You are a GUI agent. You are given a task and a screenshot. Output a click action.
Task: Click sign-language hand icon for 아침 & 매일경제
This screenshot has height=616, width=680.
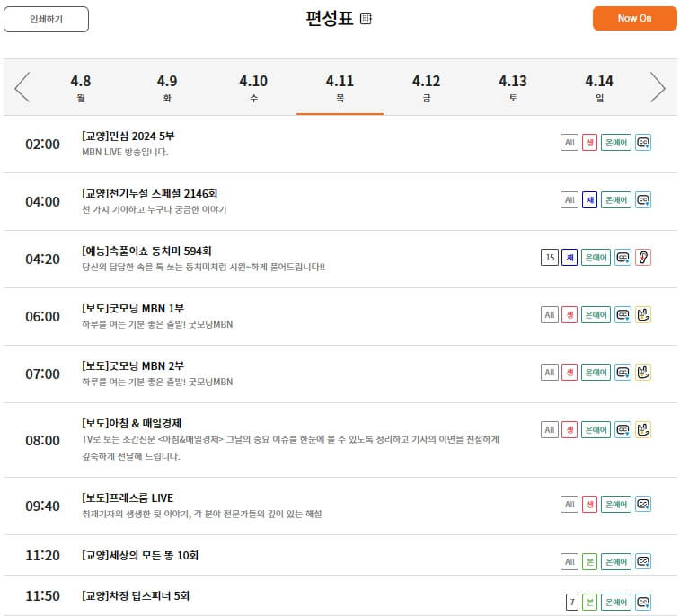pos(643,429)
